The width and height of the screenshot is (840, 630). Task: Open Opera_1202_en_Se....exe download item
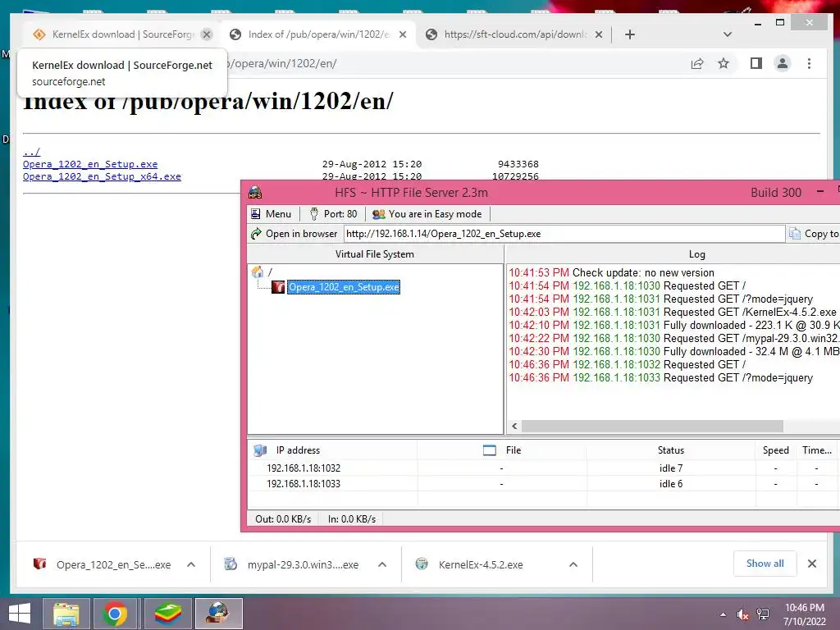[x=103, y=564]
